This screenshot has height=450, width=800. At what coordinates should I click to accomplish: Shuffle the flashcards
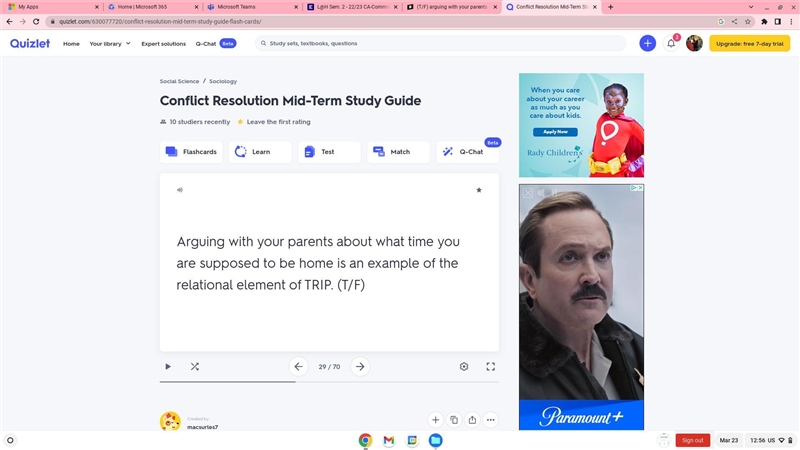click(x=194, y=366)
